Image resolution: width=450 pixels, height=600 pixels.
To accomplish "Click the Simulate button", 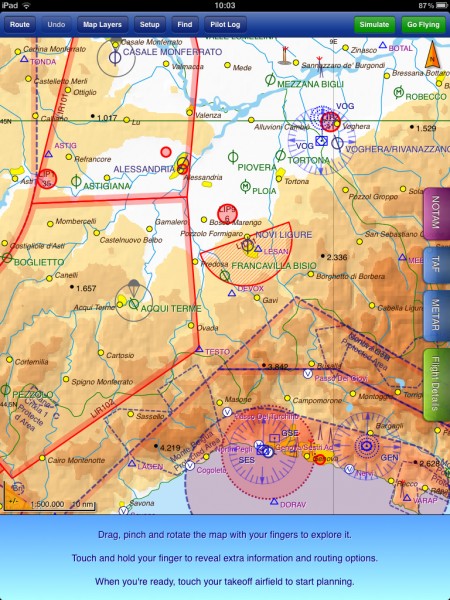I will coord(374,25).
